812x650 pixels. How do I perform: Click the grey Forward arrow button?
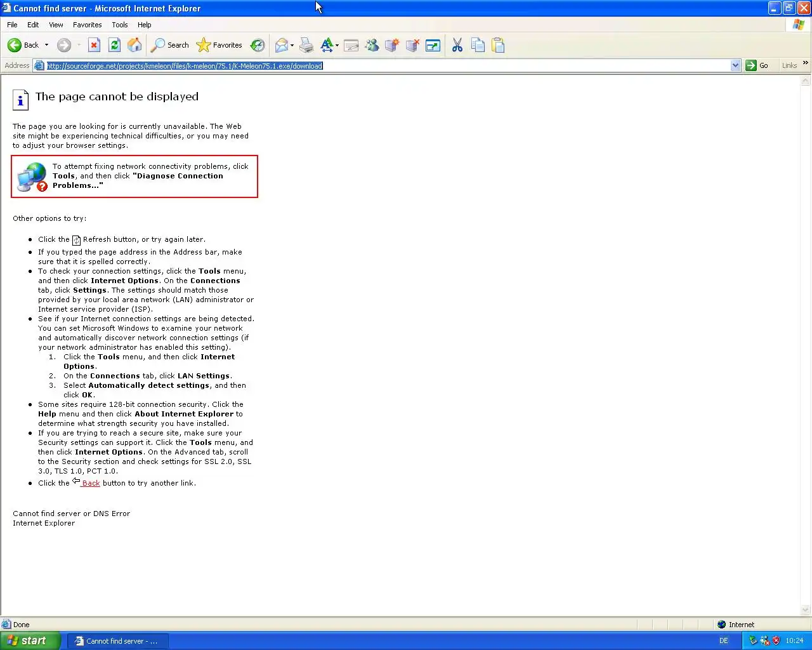pyautogui.click(x=63, y=45)
